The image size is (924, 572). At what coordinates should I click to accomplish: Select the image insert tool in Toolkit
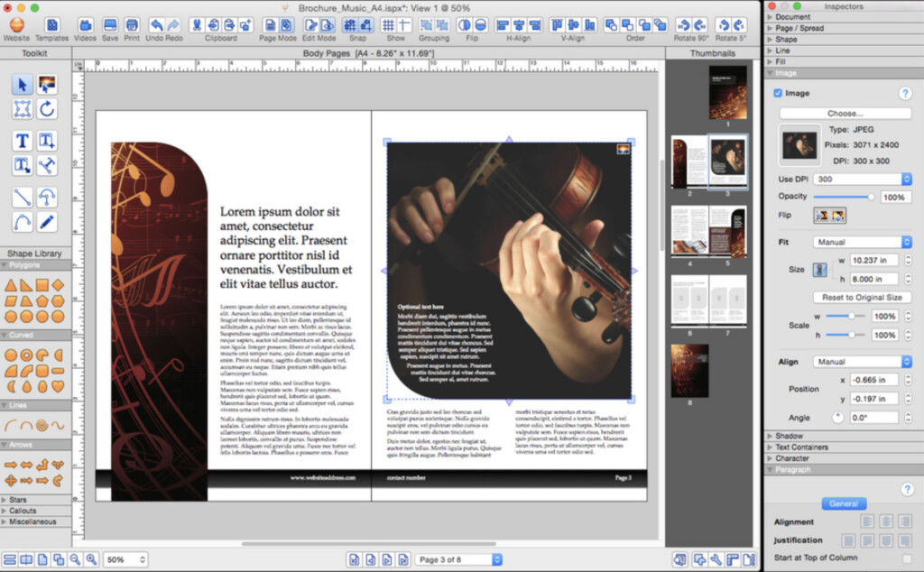tap(47, 85)
